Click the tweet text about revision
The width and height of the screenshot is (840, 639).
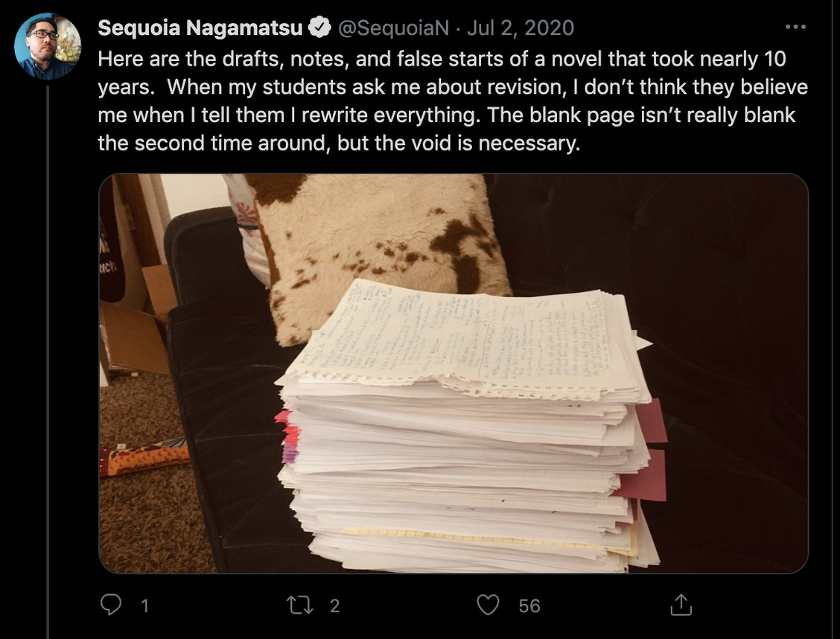tap(452, 101)
